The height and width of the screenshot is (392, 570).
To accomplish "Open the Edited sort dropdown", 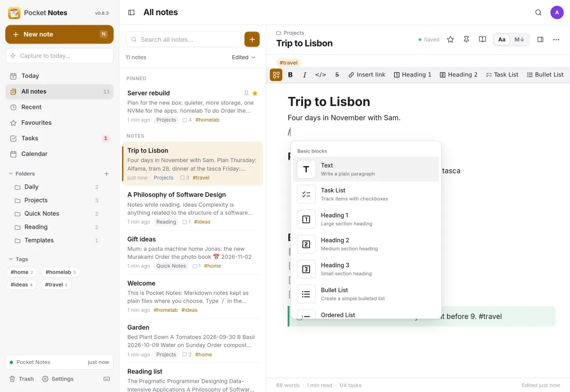I will pos(244,57).
